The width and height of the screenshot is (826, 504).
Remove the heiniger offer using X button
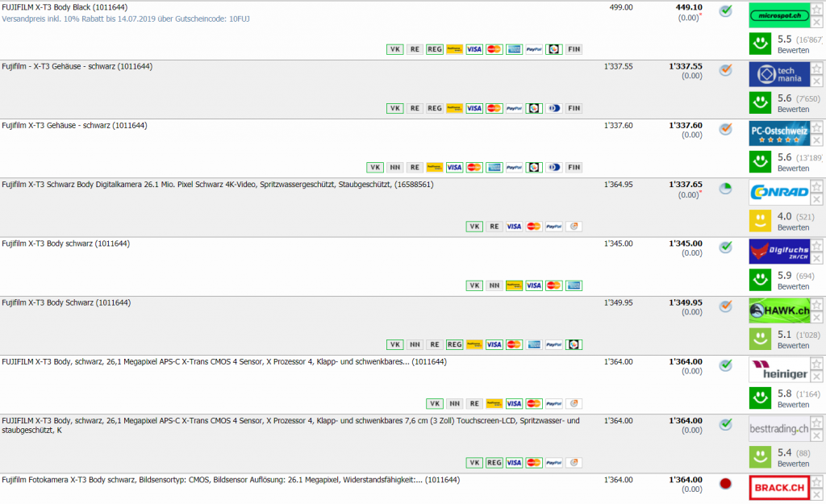[x=816, y=377]
